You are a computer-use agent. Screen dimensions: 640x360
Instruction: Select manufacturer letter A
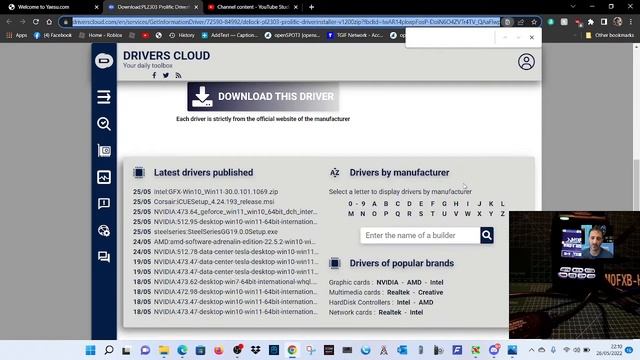click(374, 204)
